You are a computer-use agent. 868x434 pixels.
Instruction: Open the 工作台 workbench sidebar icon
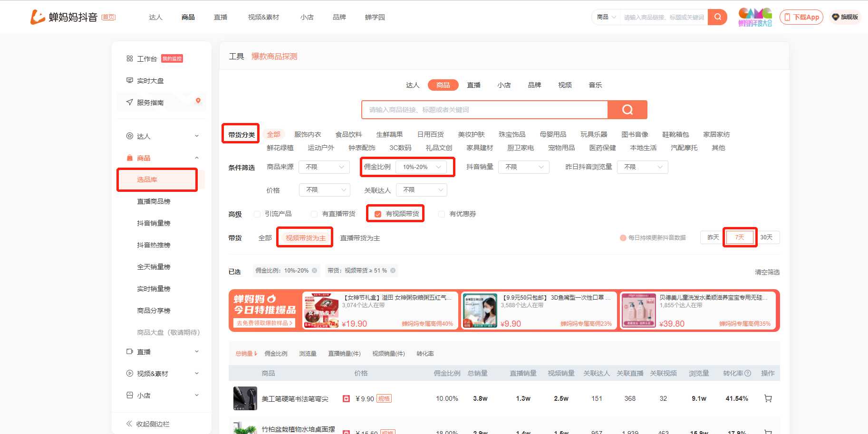(129, 58)
